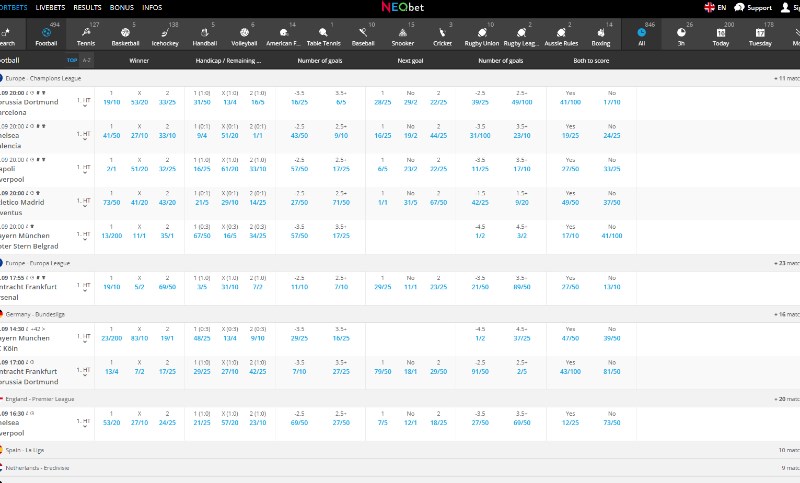Bet Both to score Yes 41/100
Viewport: 800px width, 483px height.
pyautogui.click(x=570, y=102)
